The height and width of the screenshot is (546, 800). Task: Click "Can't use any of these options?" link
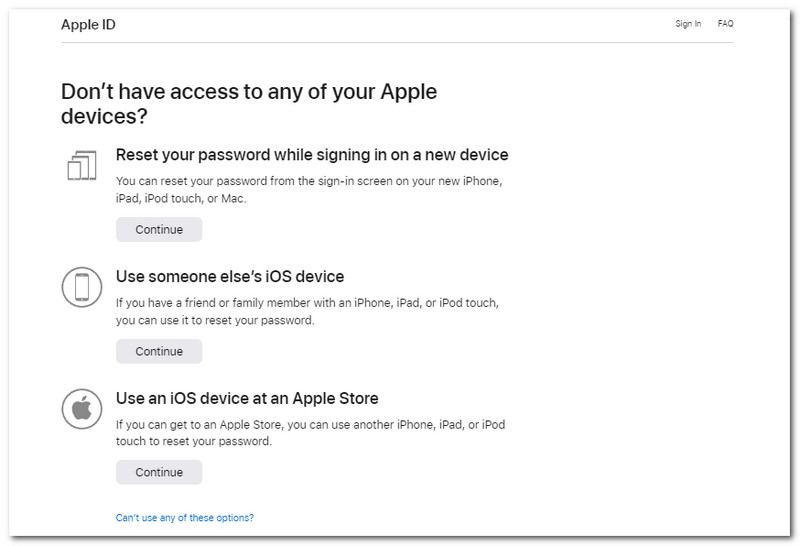[x=185, y=517]
